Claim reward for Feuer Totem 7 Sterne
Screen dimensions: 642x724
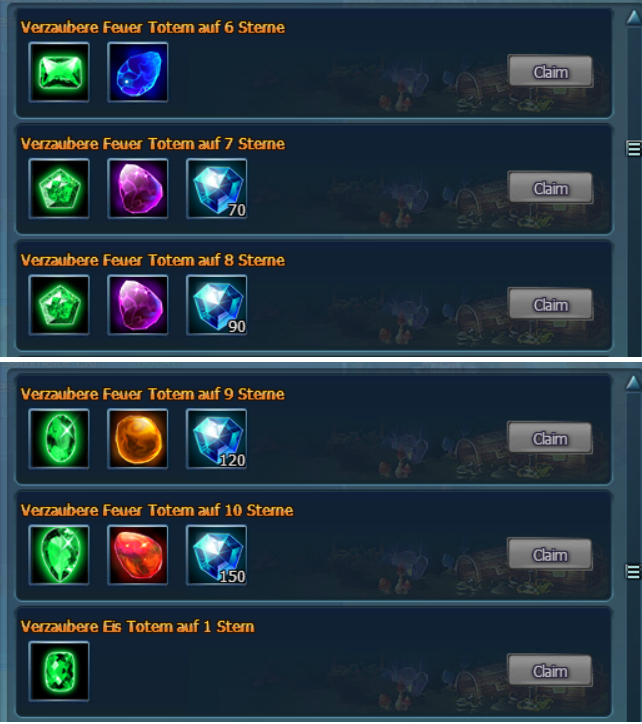pyautogui.click(x=550, y=187)
